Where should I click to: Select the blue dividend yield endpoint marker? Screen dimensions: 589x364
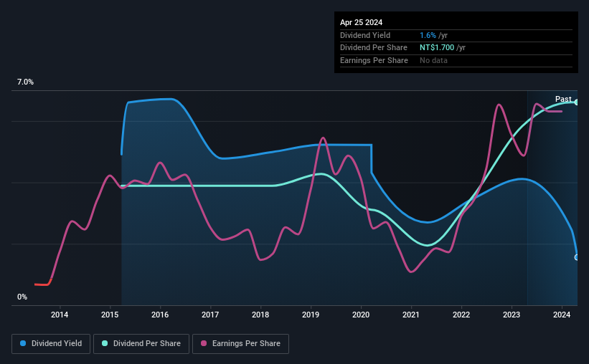pyautogui.click(x=577, y=257)
